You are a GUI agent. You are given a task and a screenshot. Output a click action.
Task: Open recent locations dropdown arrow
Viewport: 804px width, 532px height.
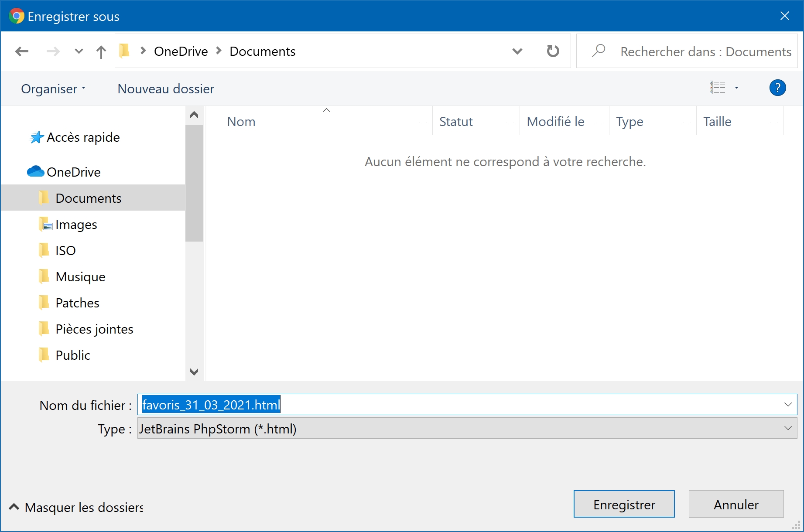[79, 51]
